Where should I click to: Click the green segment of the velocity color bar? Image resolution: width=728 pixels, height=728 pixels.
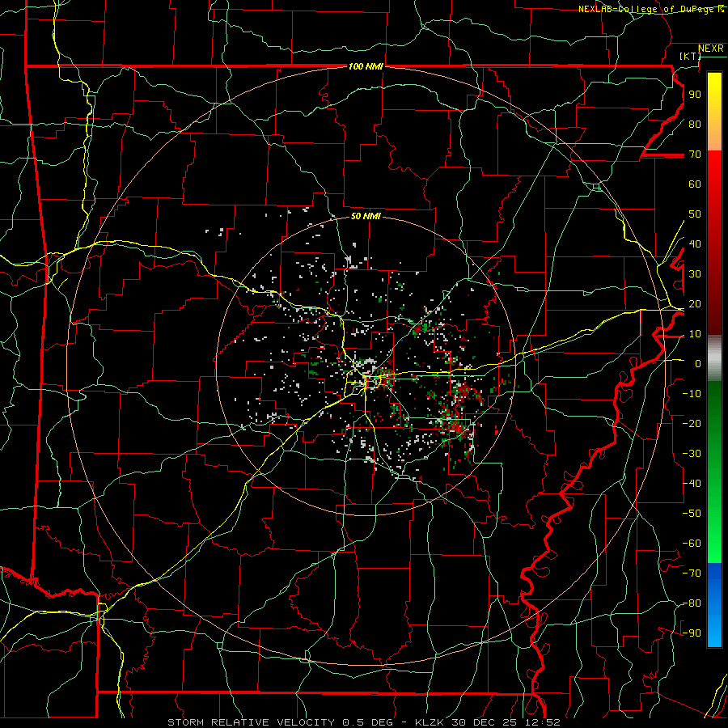pyautogui.click(x=714, y=472)
